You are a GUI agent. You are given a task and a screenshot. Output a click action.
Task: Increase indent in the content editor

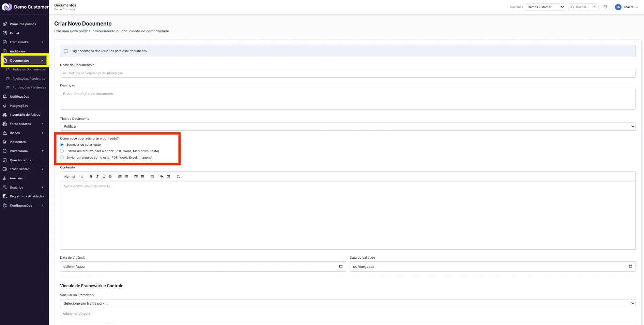142,177
